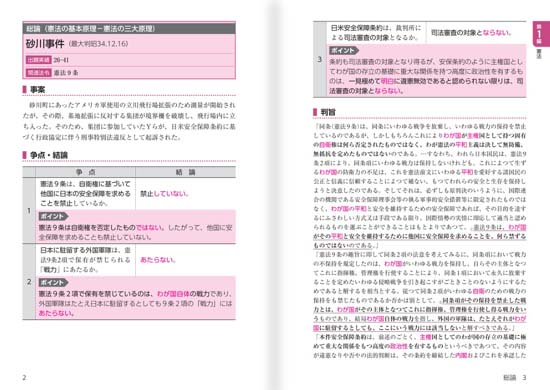Screen dimensions: 550x390
Task: Click the ポイント badge in row 3
Action: (344, 51)
